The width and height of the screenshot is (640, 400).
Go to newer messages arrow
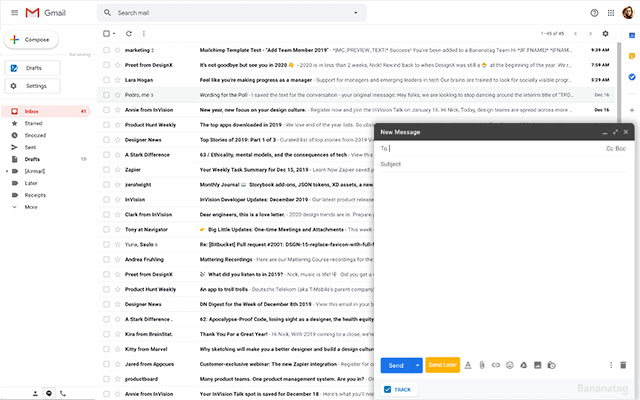tap(576, 33)
